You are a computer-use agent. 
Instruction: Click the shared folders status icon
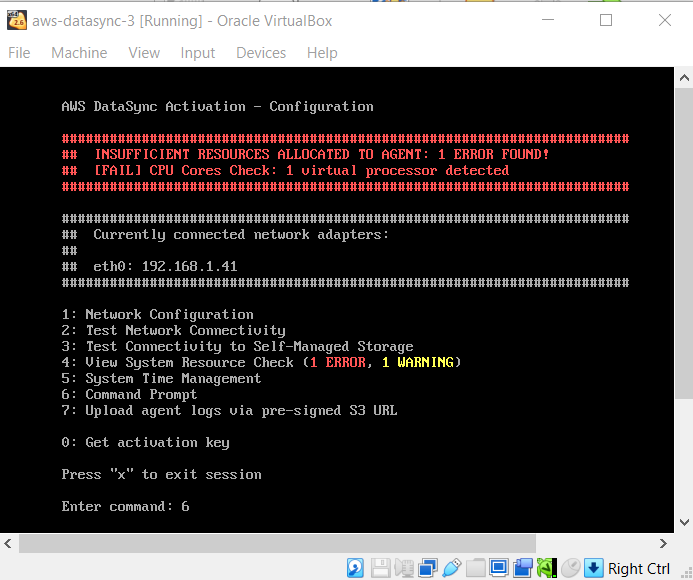coord(476,568)
